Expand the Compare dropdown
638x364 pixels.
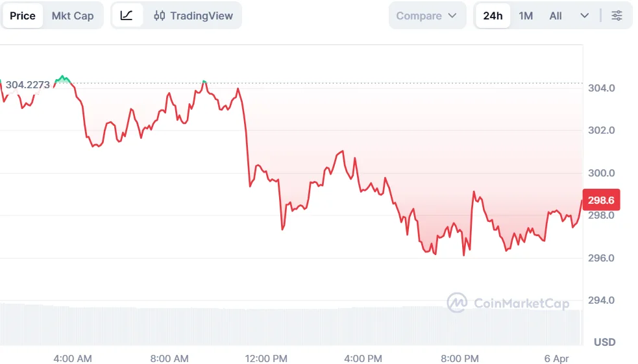click(427, 16)
